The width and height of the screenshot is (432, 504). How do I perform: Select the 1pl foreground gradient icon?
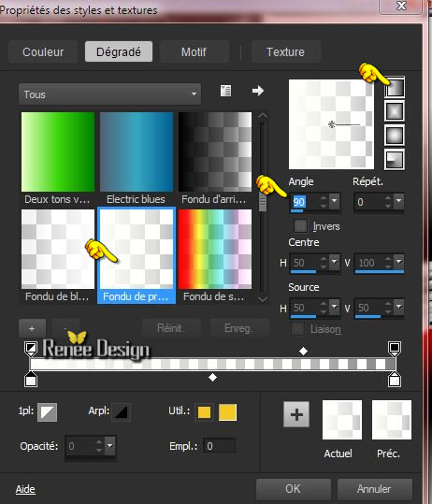(48, 412)
